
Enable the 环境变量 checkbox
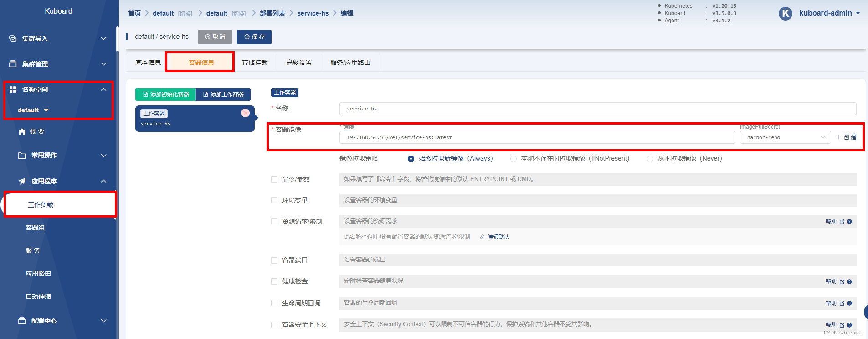coord(274,200)
